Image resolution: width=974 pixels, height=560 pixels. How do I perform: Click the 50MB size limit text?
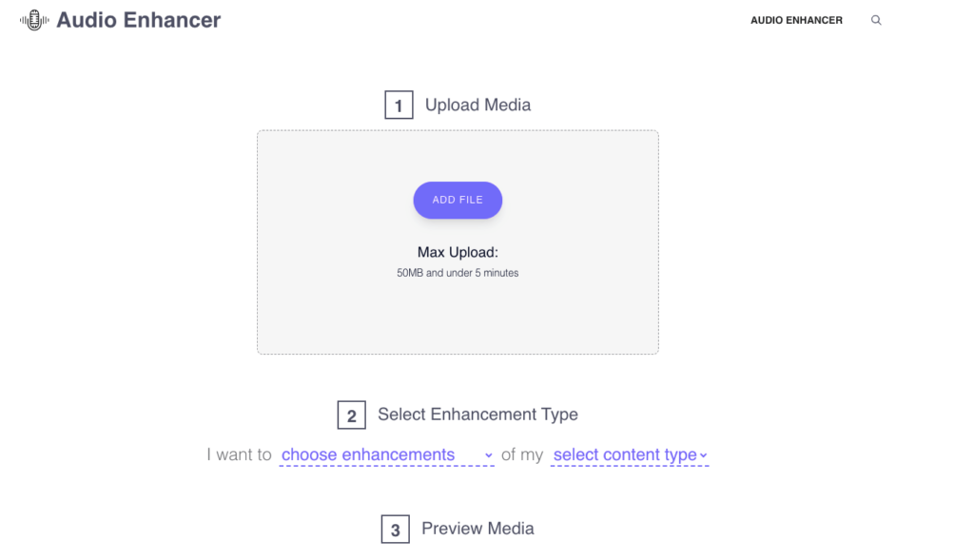458,272
